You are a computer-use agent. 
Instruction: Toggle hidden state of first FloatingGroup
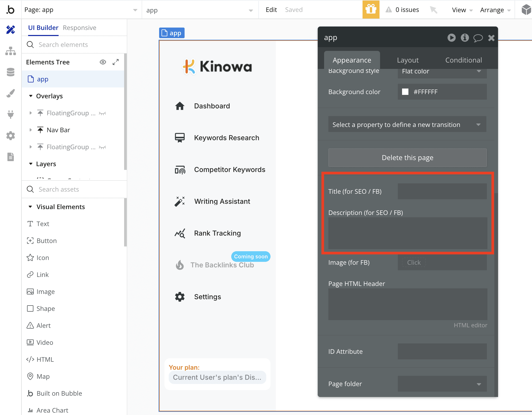point(102,113)
